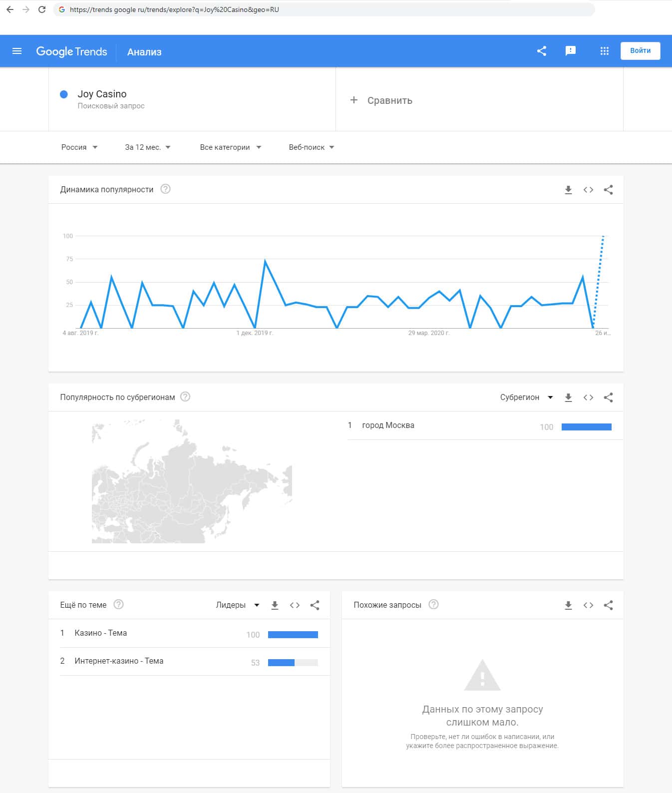This screenshot has width=672, height=793.
Task: Select the Казино topic entry
Action: coord(101,633)
